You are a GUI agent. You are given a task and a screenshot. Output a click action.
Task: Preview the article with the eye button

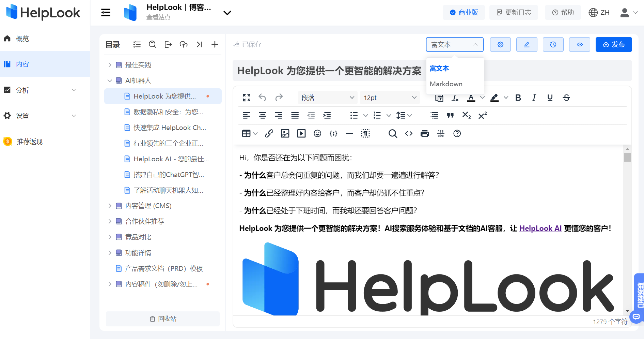580,44
